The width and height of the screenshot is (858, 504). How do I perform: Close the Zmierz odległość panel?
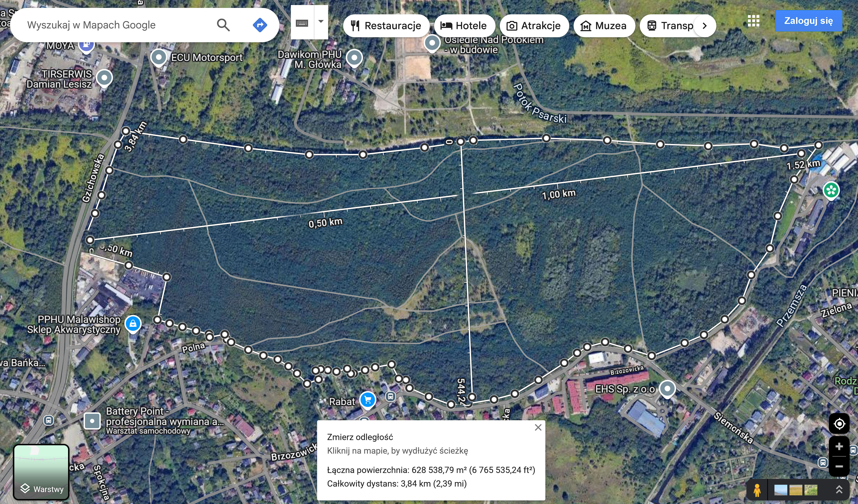pyautogui.click(x=538, y=427)
